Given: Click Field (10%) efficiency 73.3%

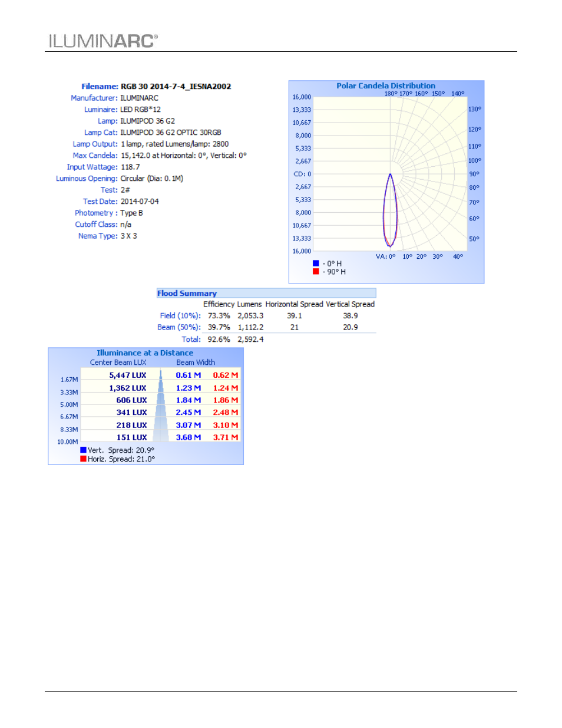Looking at the screenshot, I should tap(219, 316).
